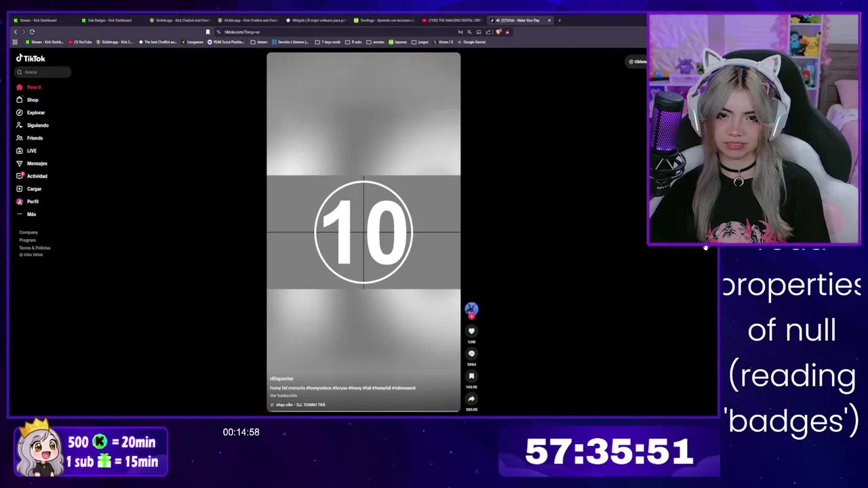Open the TikTok logo home link
Image resolution: width=868 pixels, height=488 pixels.
pyautogui.click(x=31, y=58)
